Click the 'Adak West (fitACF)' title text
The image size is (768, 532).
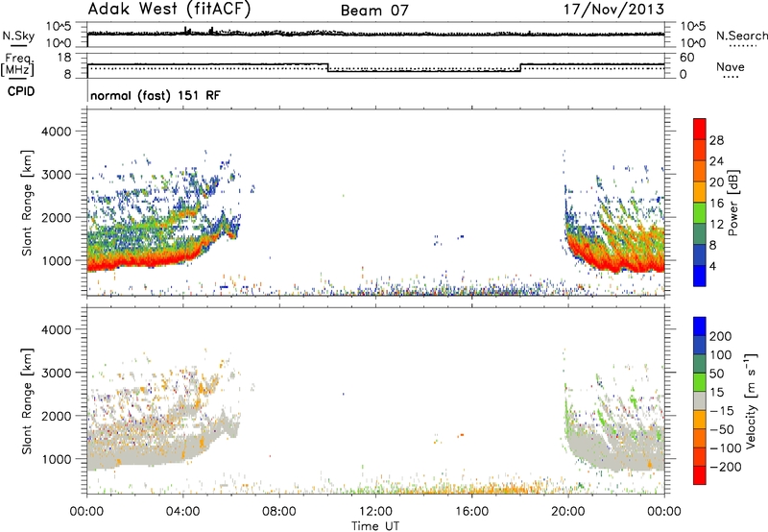point(169,10)
